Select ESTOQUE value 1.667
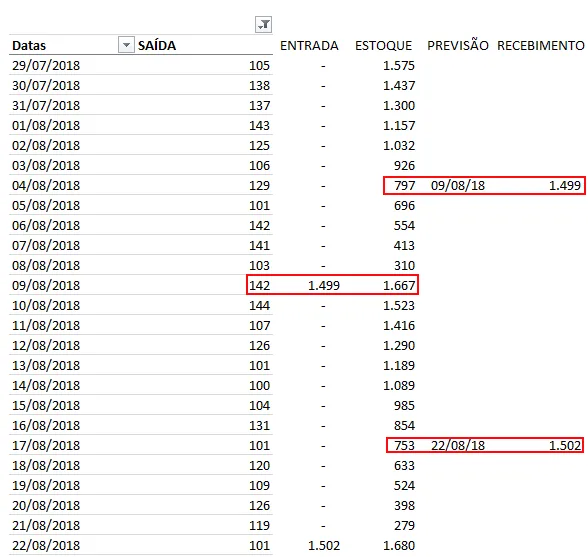Screen dimensions: 588x557 (399, 285)
